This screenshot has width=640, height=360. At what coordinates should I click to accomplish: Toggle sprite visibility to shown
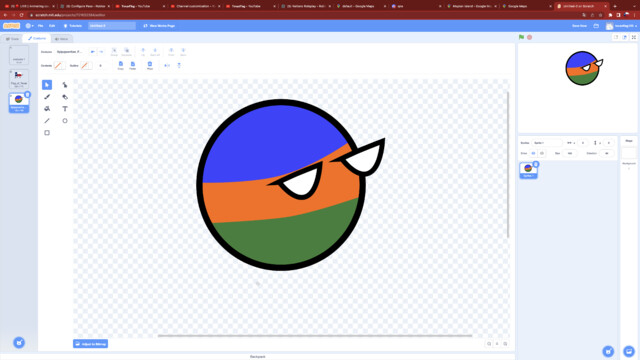click(533, 153)
